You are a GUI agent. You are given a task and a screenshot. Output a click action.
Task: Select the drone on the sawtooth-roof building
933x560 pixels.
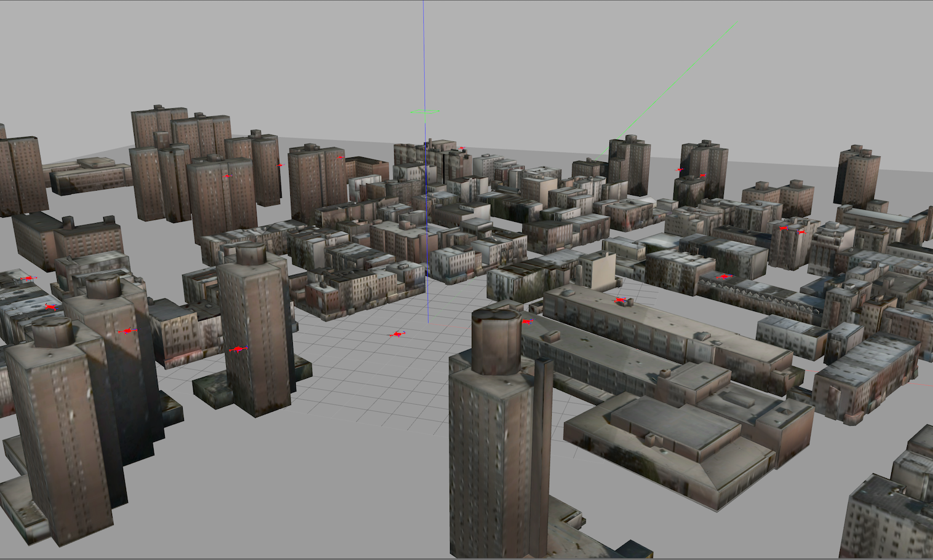coord(725,277)
